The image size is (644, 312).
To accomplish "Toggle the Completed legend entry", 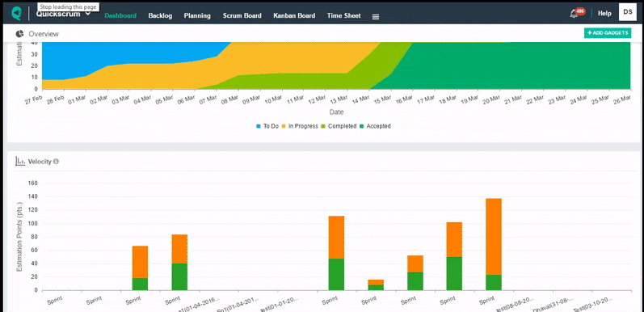I will pyautogui.click(x=339, y=126).
